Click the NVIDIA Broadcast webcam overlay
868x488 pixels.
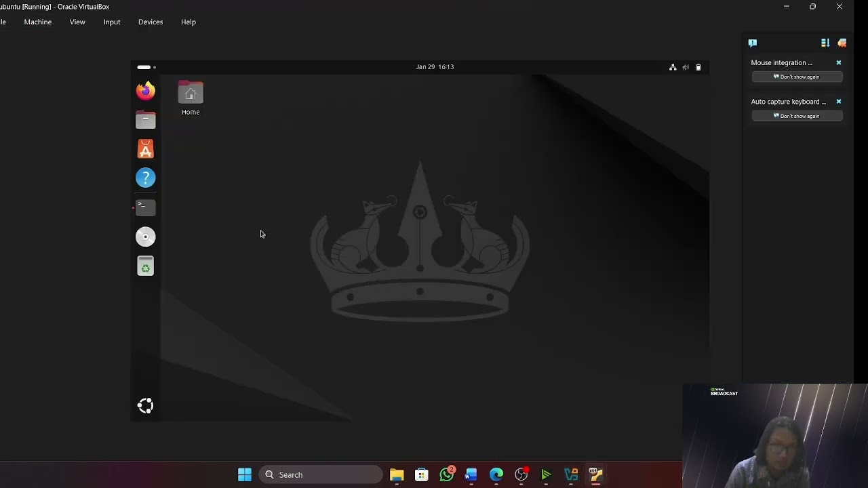pyautogui.click(x=775, y=436)
